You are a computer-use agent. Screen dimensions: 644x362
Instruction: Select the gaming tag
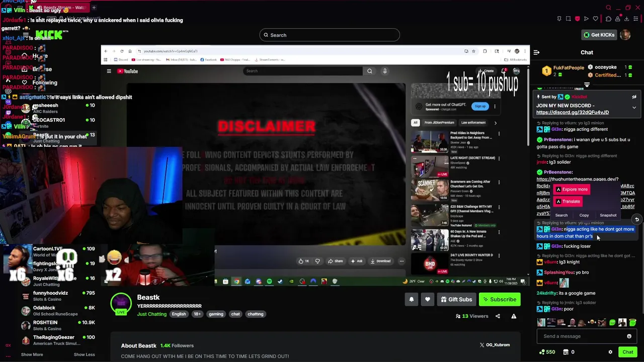point(216,314)
